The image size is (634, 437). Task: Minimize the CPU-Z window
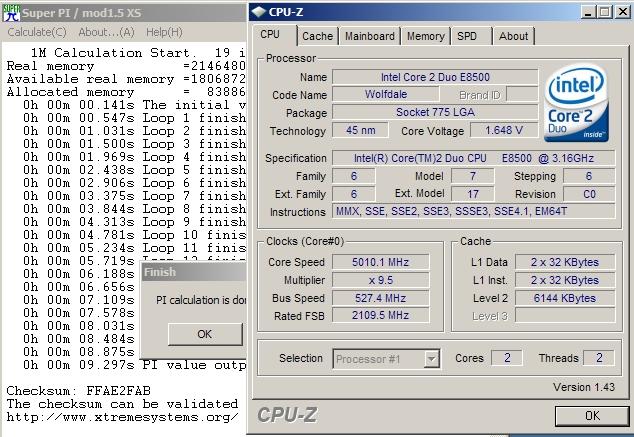pyautogui.click(x=588, y=12)
